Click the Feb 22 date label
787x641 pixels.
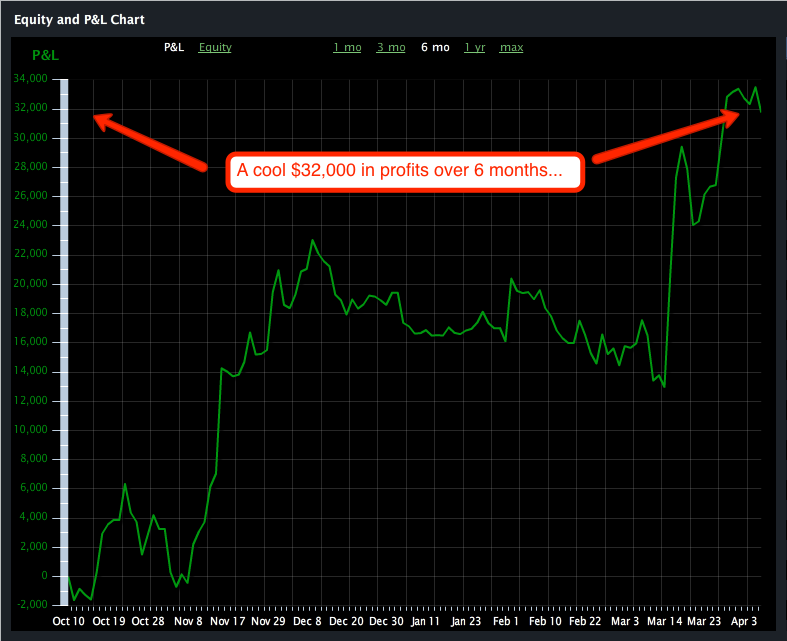click(585, 621)
